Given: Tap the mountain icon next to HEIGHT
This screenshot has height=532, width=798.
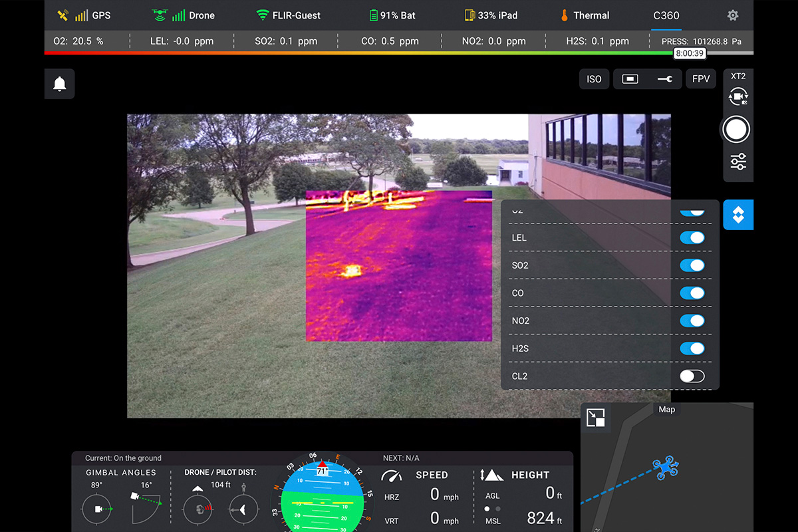Looking at the screenshot, I should (491, 475).
